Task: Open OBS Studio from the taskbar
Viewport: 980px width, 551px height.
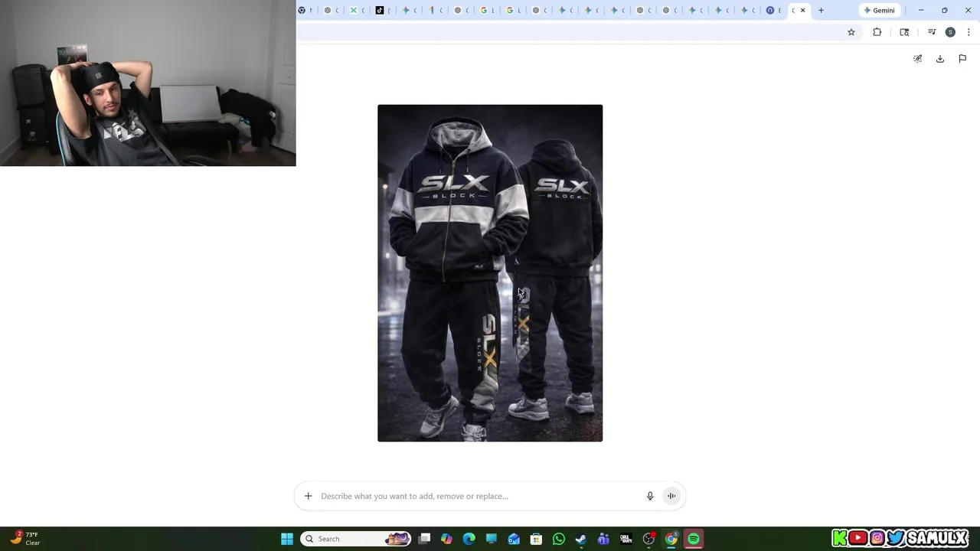Action: [648, 539]
